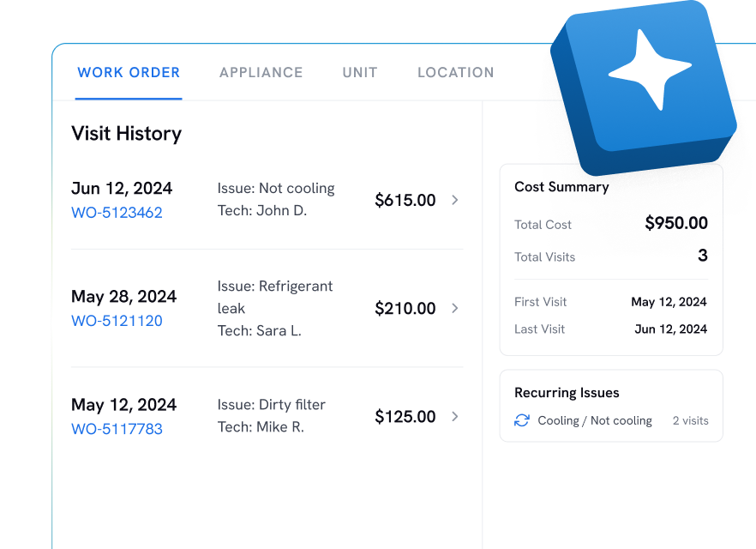Click 'Issue: Not cooling' text
This screenshot has width=756, height=549.
click(x=276, y=188)
